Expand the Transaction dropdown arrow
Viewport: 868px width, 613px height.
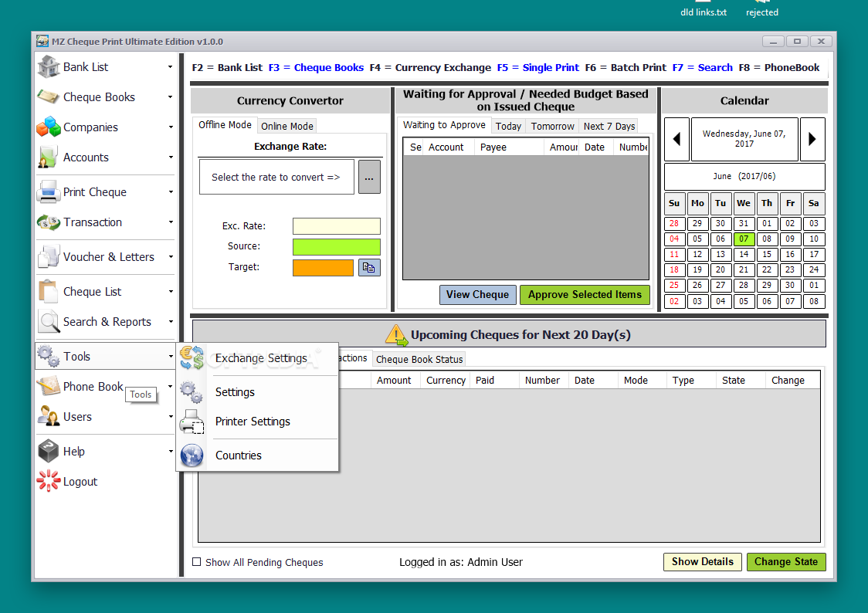(171, 222)
